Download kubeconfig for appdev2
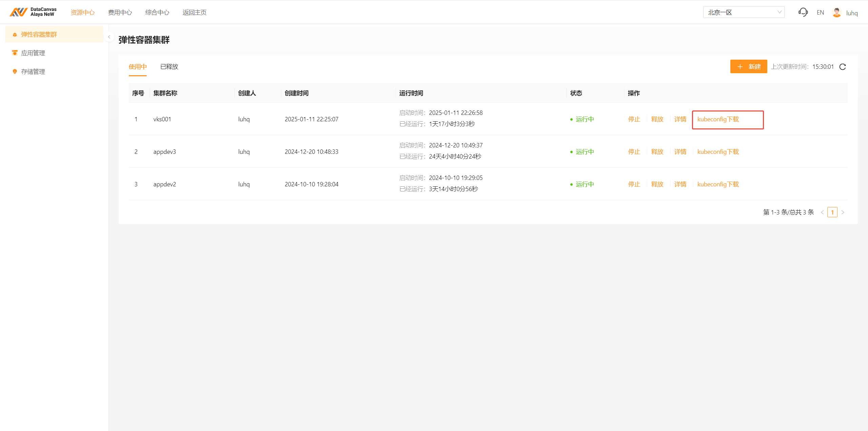The width and height of the screenshot is (868, 431). 718,184
